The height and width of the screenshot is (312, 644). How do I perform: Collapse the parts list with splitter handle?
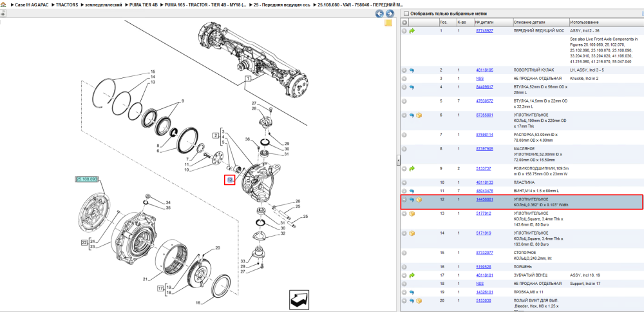coord(399,161)
